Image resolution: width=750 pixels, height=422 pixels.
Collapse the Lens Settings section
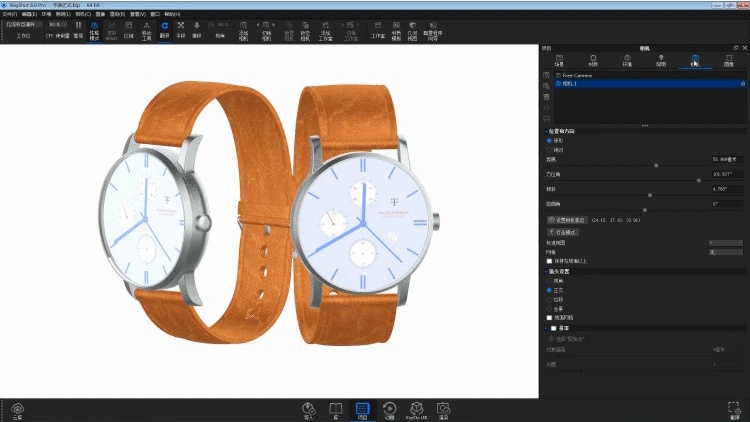(x=546, y=271)
